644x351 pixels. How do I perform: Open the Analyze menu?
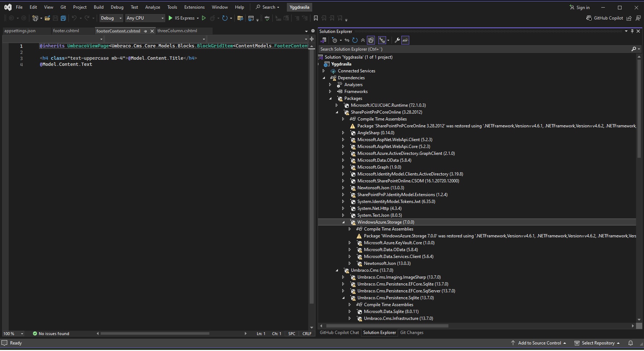(x=152, y=7)
